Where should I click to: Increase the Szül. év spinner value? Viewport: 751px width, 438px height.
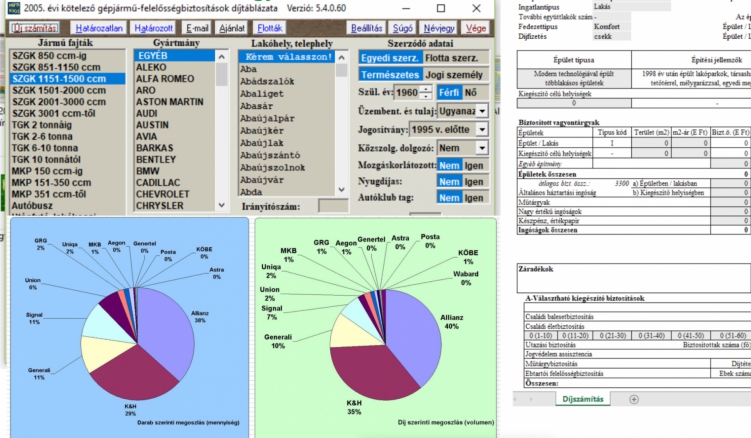click(x=426, y=89)
